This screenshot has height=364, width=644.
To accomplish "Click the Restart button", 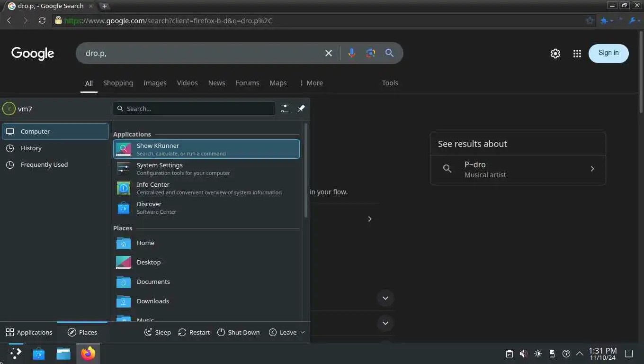I will point(194,332).
